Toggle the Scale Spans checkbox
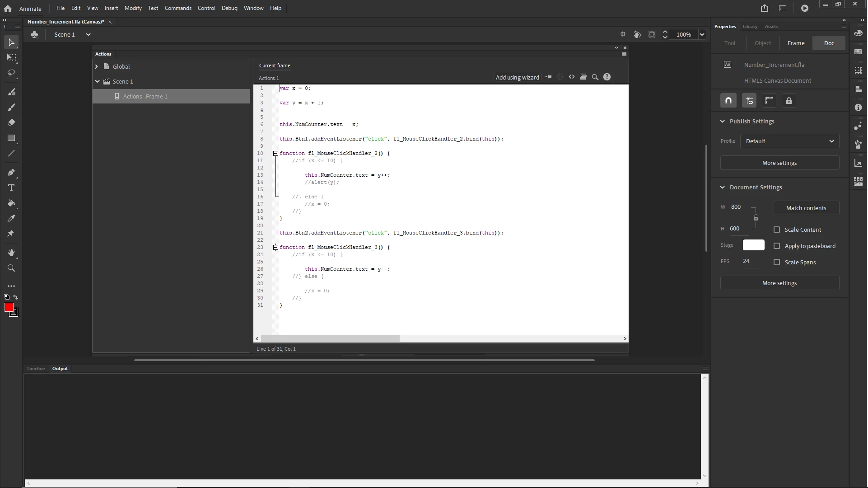 click(x=777, y=262)
